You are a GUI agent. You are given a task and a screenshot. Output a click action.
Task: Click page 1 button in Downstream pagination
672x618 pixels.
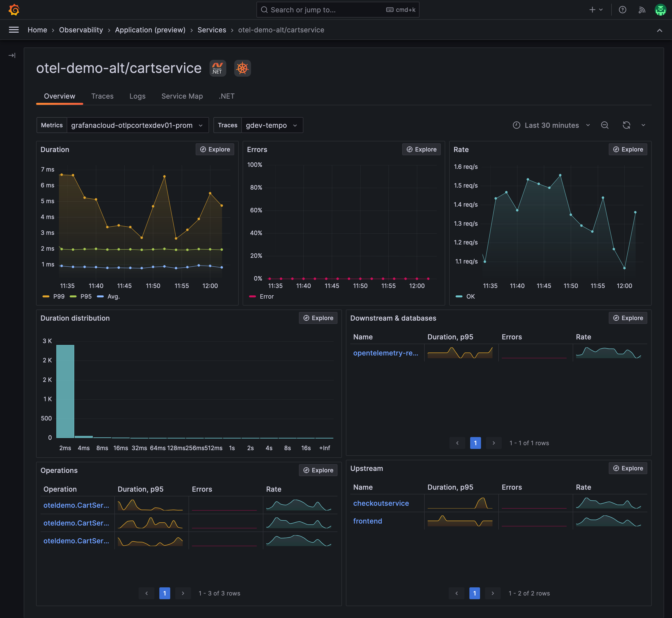coord(475,443)
